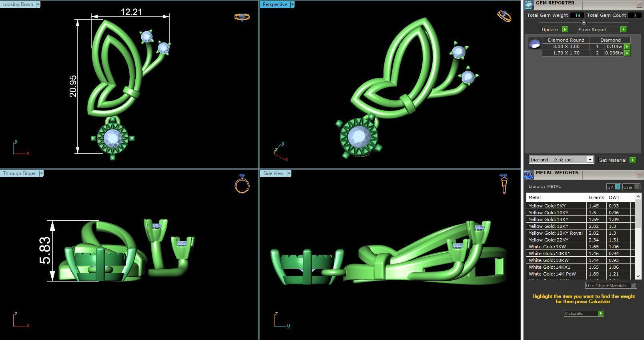
Task: Click the Through Finger viewport label
Action: [19, 173]
